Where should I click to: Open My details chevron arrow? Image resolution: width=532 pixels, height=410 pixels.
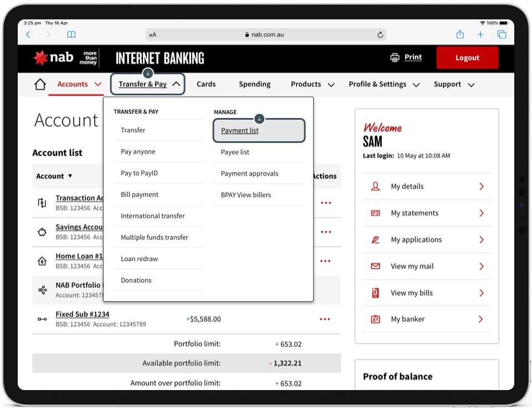click(482, 186)
